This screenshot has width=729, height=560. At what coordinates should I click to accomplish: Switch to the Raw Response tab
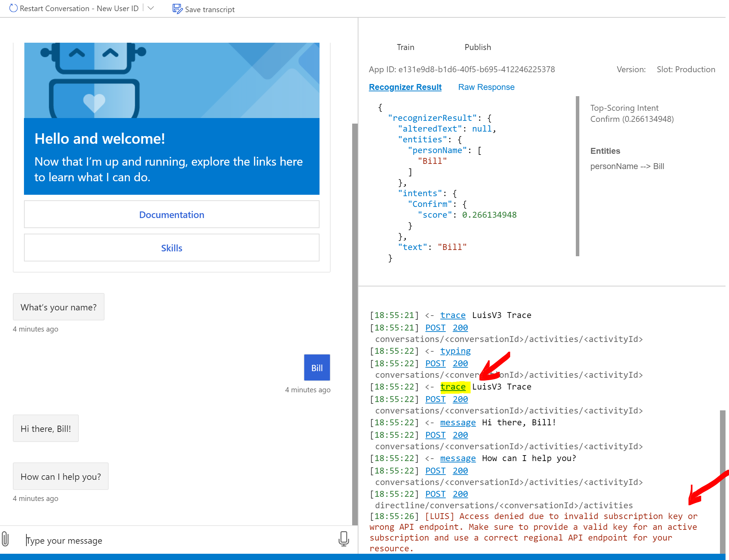486,87
